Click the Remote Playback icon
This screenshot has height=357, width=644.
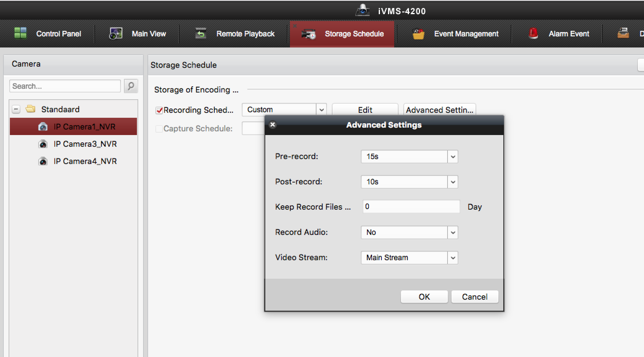[x=201, y=33]
